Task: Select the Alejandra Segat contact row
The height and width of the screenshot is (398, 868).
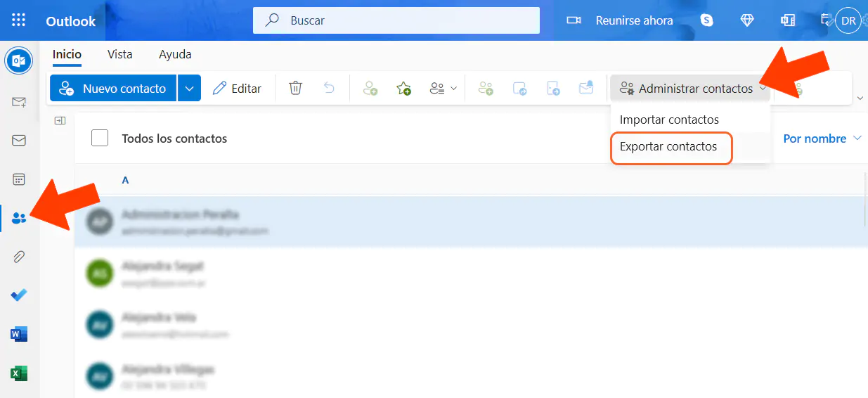Action: pos(469,274)
